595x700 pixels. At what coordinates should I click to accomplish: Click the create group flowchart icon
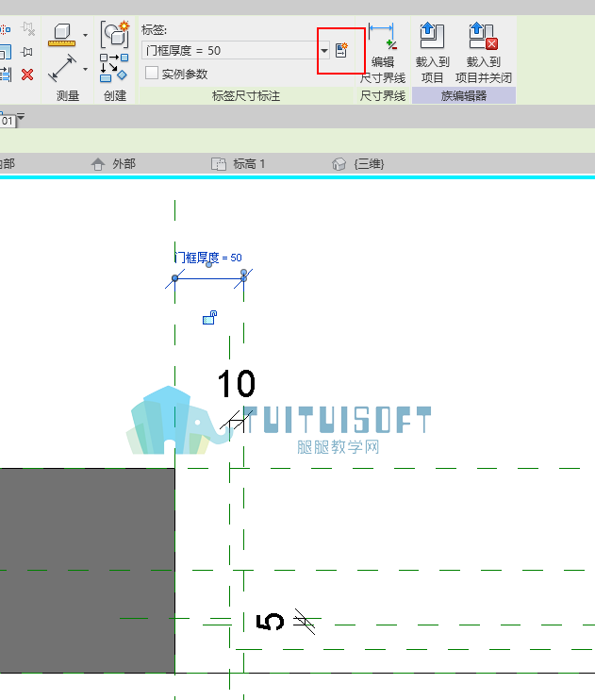tap(114, 68)
